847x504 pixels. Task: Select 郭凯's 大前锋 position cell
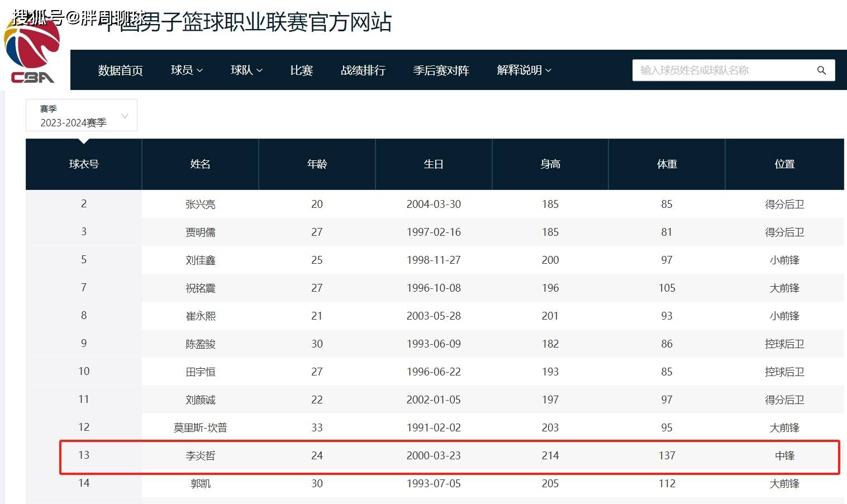pyautogui.click(x=784, y=484)
